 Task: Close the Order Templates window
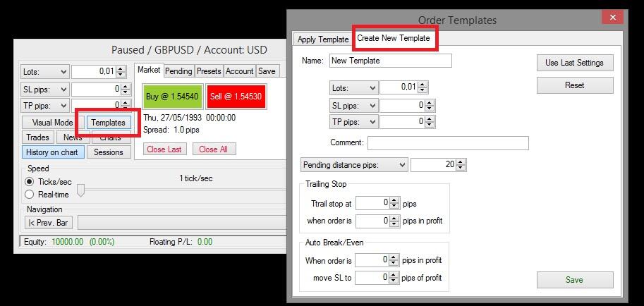pyautogui.click(x=613, y=17)
